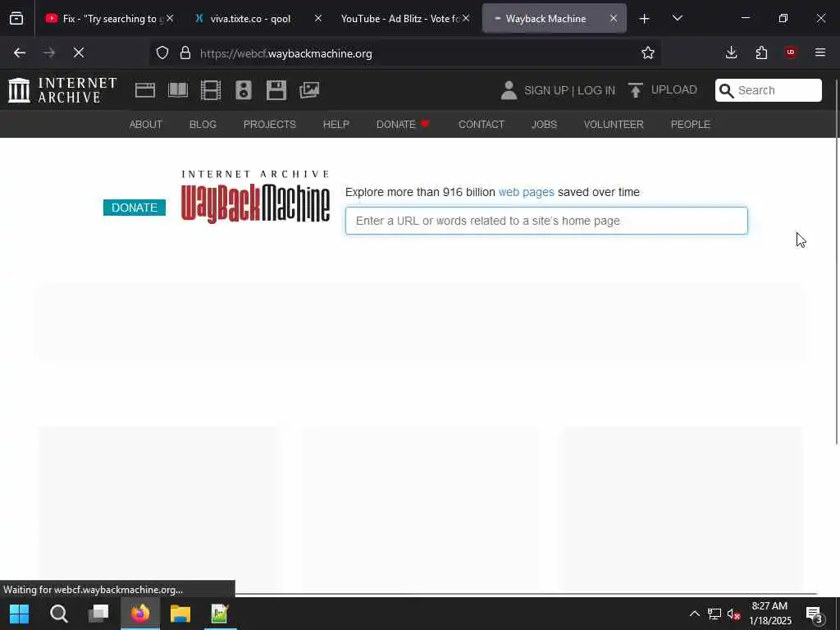This screenshot has height=630, width=840.
Task: Click the Wayback Machine logo
Action: [x=256, y=197]
